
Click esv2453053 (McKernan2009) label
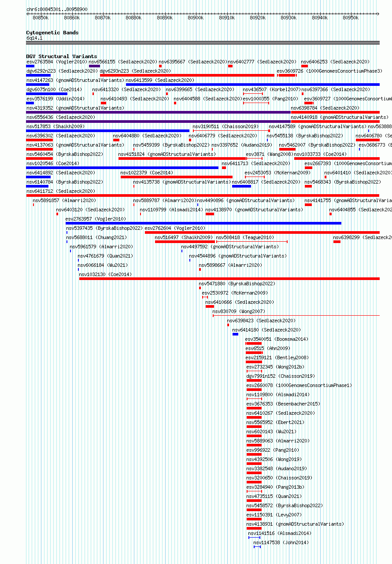(x=277, y=173)
